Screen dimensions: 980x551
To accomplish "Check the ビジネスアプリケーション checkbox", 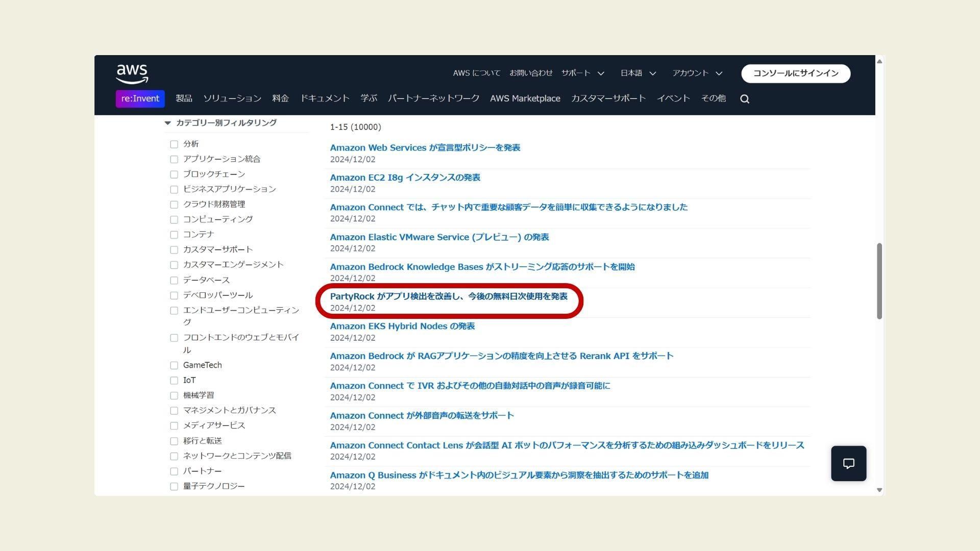I will [174, 189].
